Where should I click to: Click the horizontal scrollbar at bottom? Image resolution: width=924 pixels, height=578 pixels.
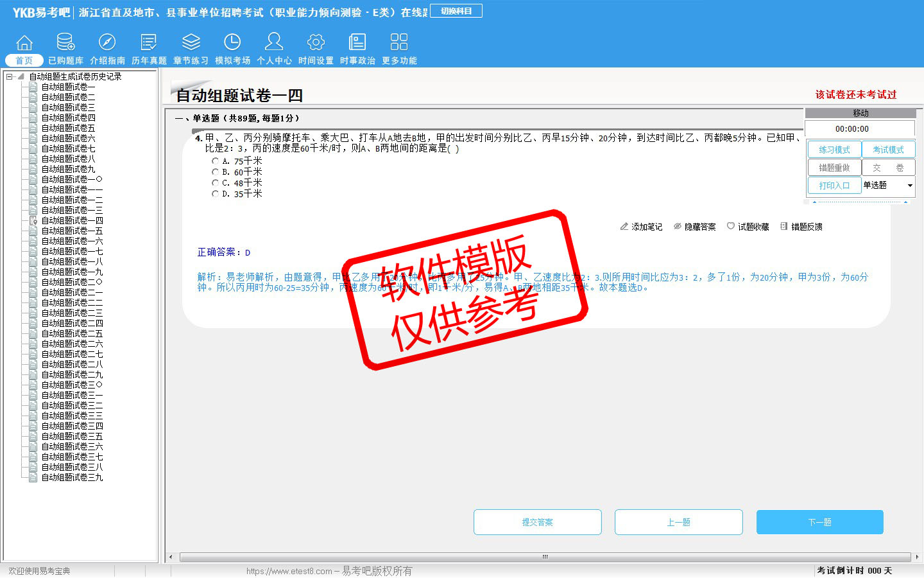tap(544, 557)
